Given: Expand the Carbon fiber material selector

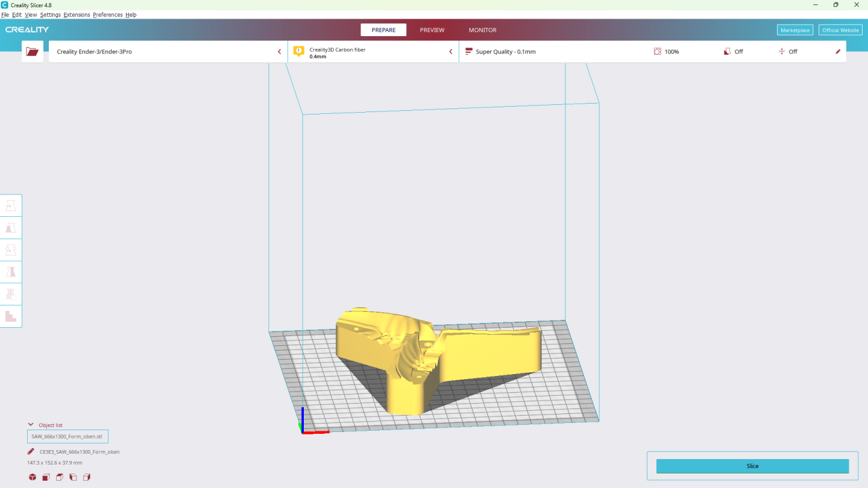Looking at the screenshot, I should pyautogui.click(x=374, y=52).
